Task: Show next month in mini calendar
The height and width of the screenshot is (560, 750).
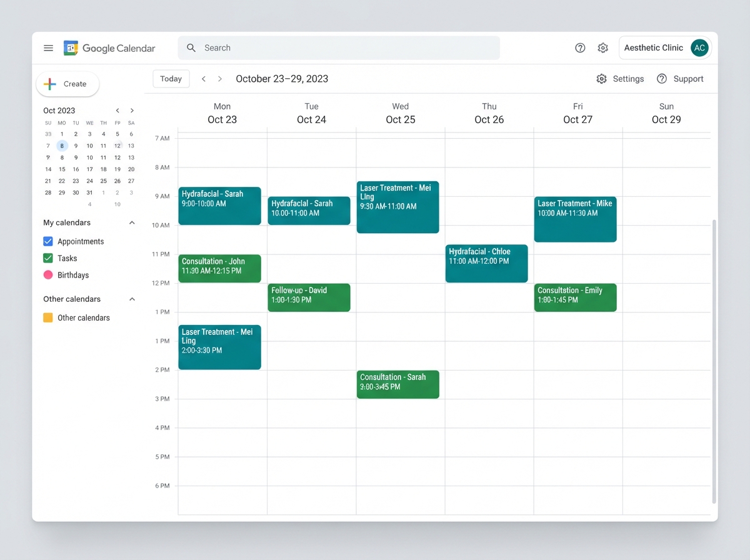Action: (131, 111)
